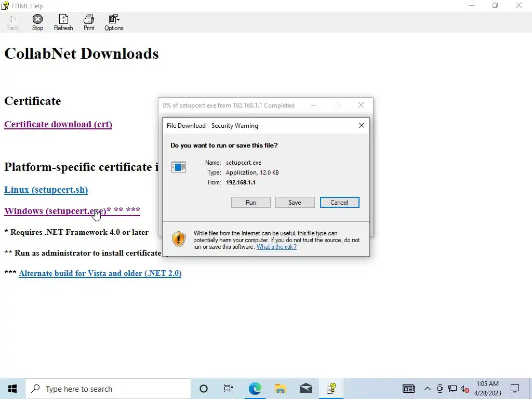This screenshot has height=399, width=532.
Task: Run the setupcert.exe file
Action: 251,203
